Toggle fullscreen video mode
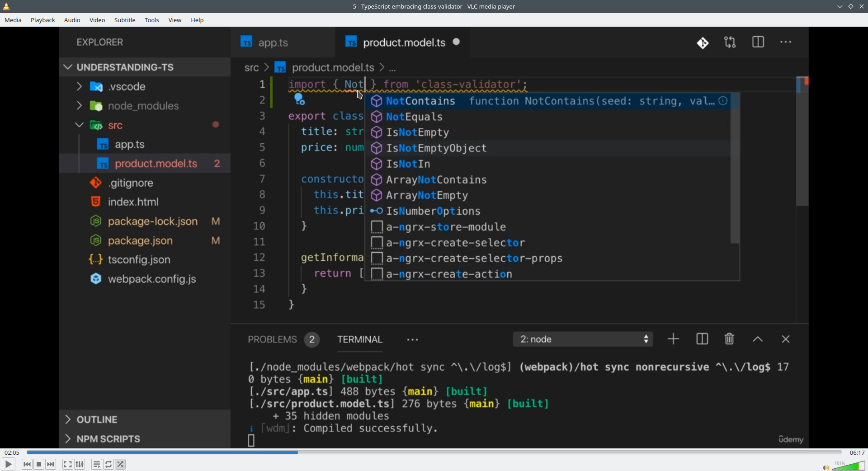 click(68, 464)
